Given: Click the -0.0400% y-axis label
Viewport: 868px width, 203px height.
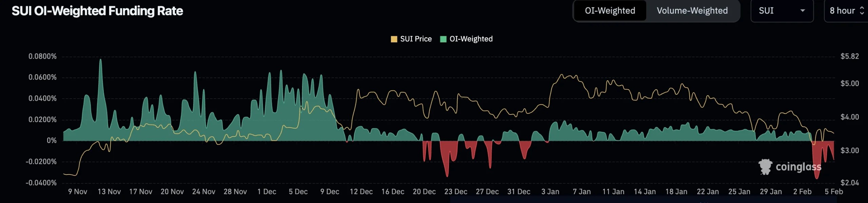Looking at the screenshot, I should [41, 183].
